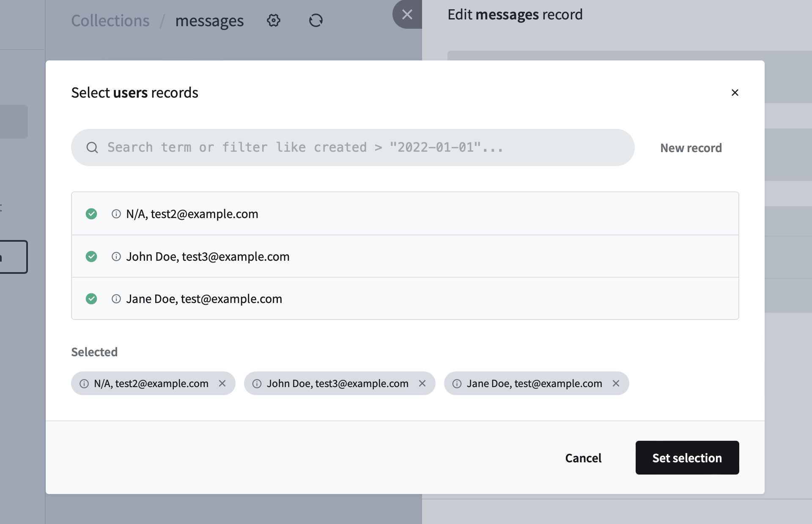Remove the Jane Doe chip from Selected
Viewport: 812px width, 524px height.
[616, 384]
